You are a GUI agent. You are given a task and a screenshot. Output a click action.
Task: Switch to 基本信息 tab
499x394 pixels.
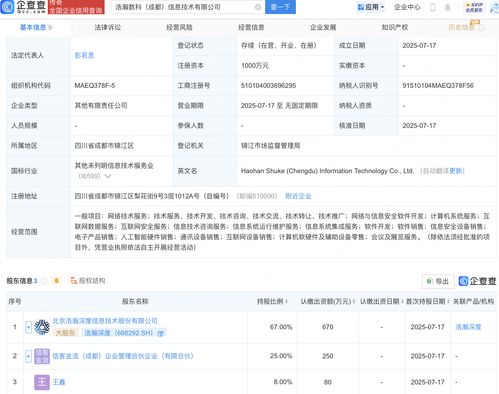pos(36,27)
